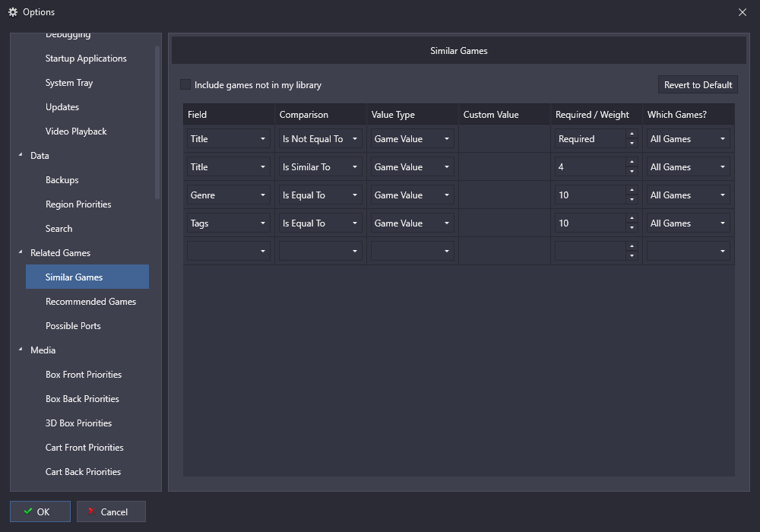Open empty row Comparison dropdown
Screen dimensions: 760x532
point(321,251)
